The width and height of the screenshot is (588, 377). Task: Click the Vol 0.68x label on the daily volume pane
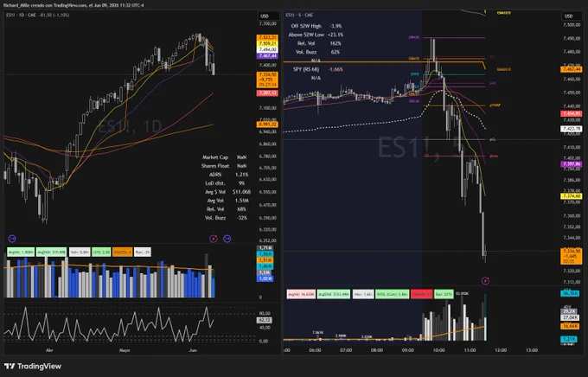click(x=80, y=252)
